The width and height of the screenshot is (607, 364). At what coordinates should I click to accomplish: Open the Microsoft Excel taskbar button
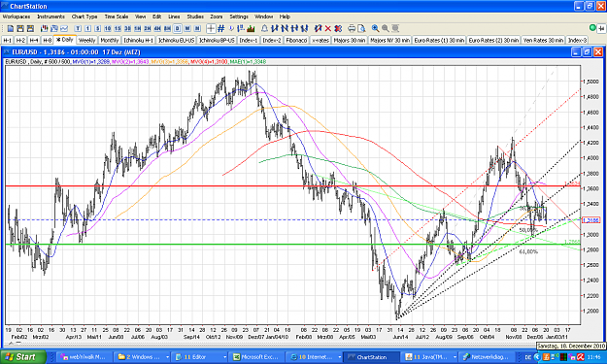255,357
